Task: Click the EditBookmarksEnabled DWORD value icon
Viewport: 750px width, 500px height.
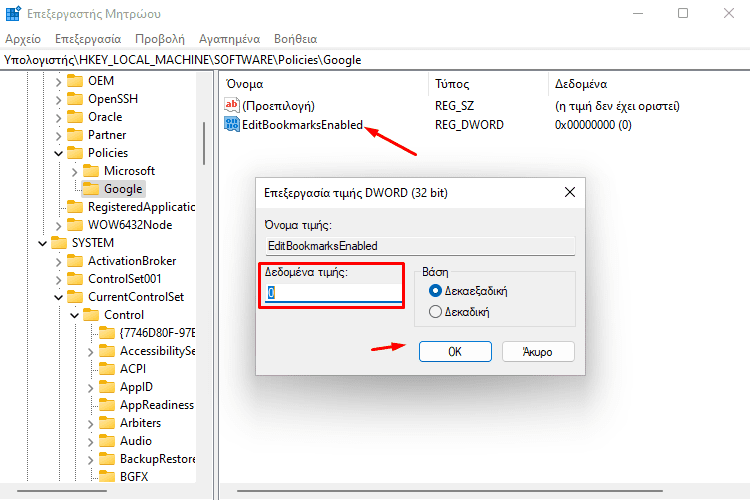Action: pyautogui.click(x=232, y=124)
